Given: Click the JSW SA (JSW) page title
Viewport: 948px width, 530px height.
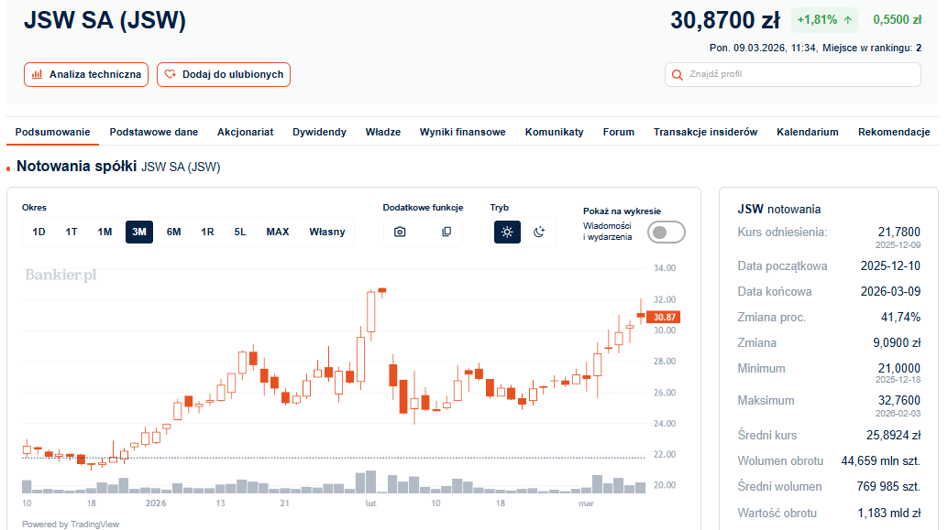Looking at the screenshot, I should pyautogui.click(x=105, y=20).
